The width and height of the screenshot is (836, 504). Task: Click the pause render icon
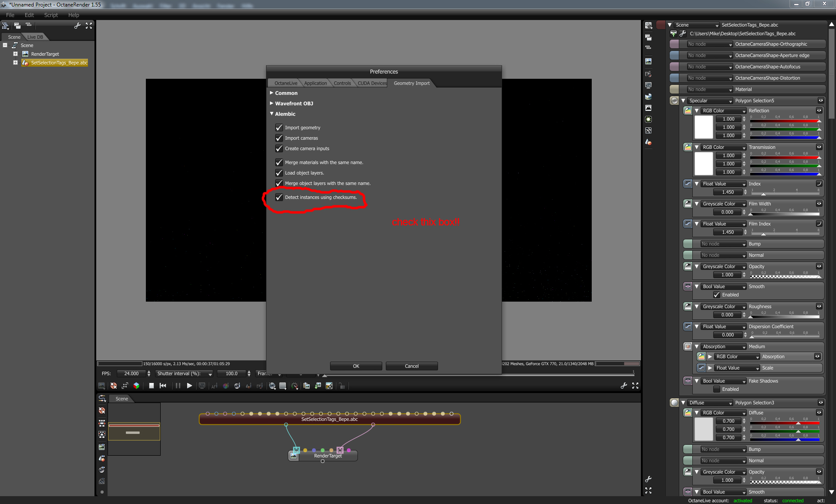(x=178, y=386)
